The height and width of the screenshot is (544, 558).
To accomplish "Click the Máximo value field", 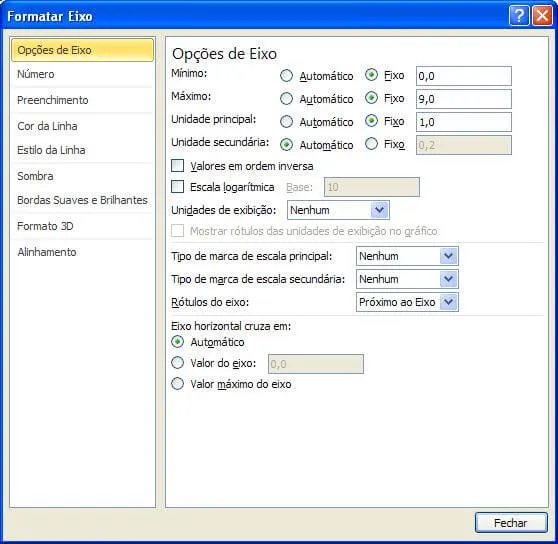I will coord(464,99).
